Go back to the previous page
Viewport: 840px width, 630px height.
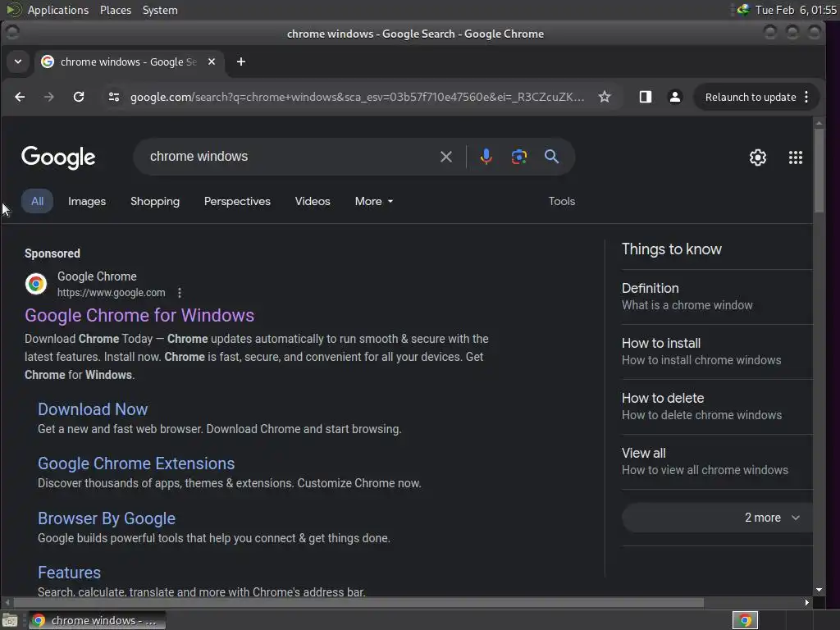click(x=20, y=97)
